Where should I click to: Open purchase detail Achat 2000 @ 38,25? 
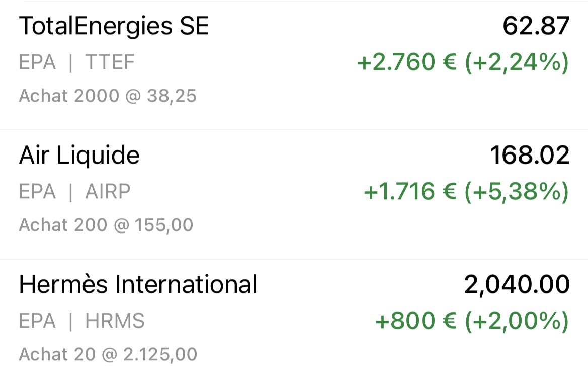[x=108, y=96]
